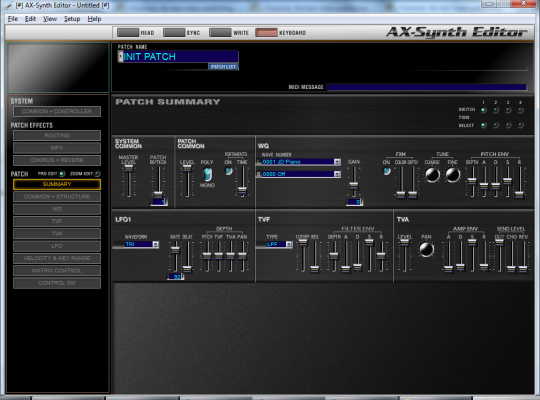The height and width of the screenshot is (400, 540).
Task: Select Tone 2 with the Select LED
Action: coord(496,125)
